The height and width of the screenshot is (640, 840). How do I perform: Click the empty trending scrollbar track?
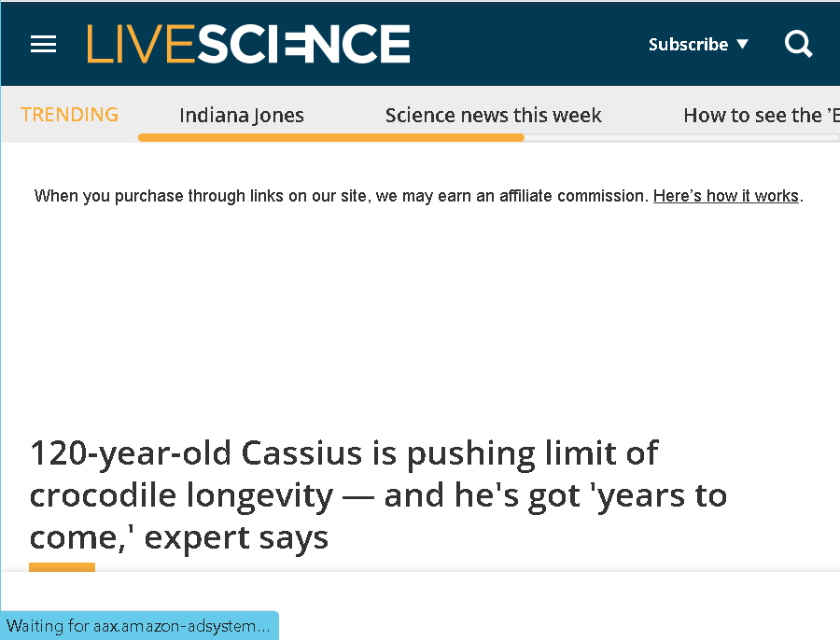pyautogui.click(x=681, y=138)
